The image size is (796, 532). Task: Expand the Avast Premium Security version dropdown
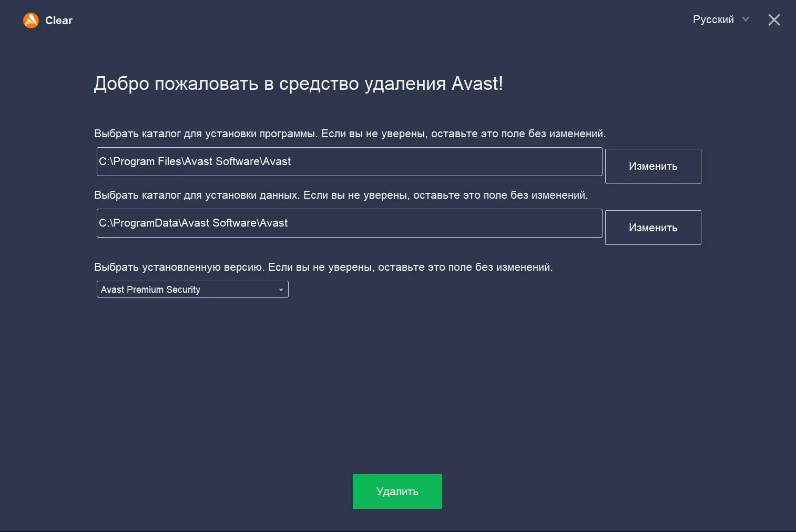pyautogui.click(x=192, y=289)
